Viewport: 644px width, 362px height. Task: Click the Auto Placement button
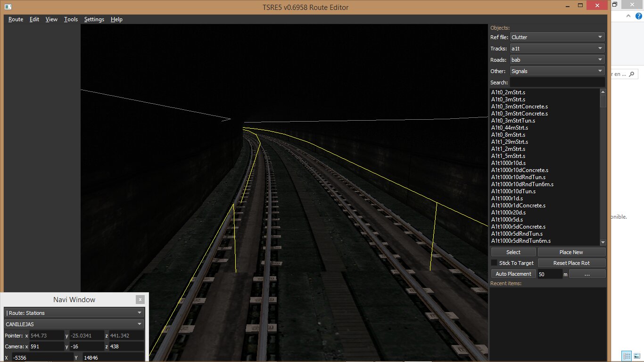513,274
